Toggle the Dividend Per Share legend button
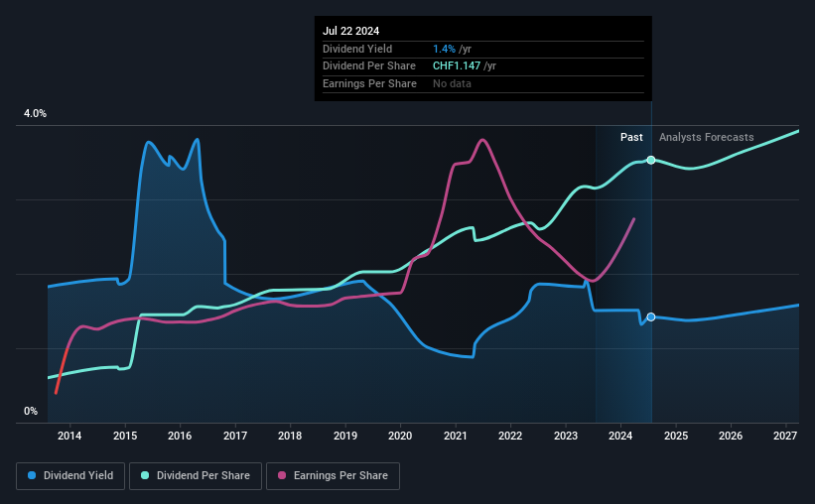 click(x=196, y=475)
